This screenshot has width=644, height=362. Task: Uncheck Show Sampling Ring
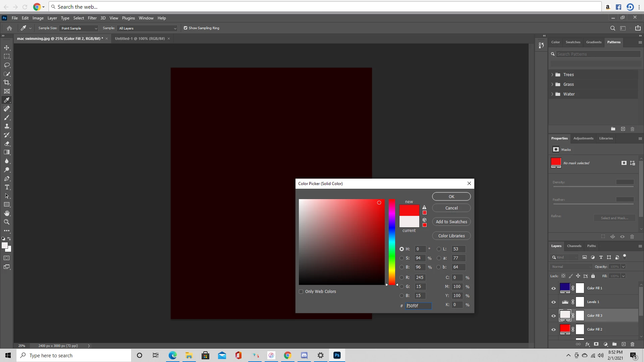coord(185,28)
